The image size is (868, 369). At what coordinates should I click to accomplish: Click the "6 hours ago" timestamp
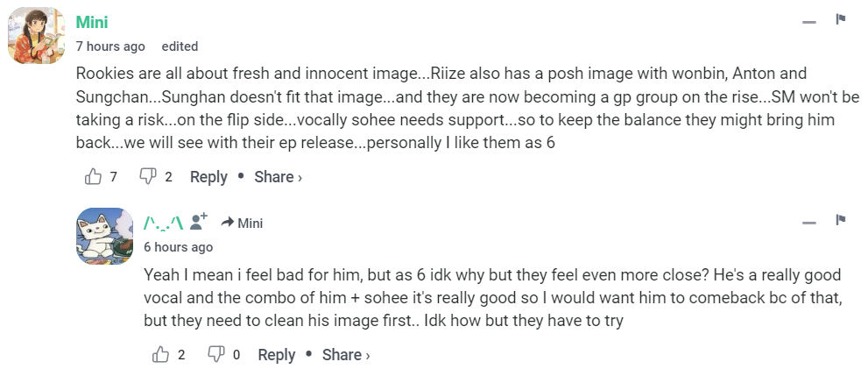pyautogui.click(x=178, y=247)
